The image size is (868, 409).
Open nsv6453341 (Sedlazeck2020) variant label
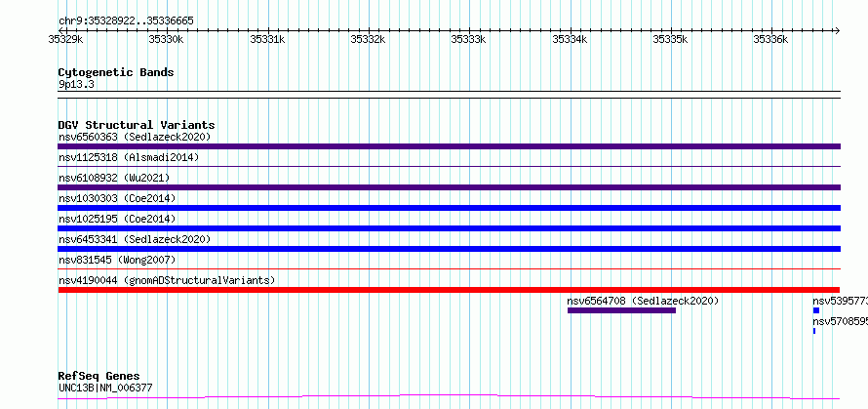click(135, 239)
